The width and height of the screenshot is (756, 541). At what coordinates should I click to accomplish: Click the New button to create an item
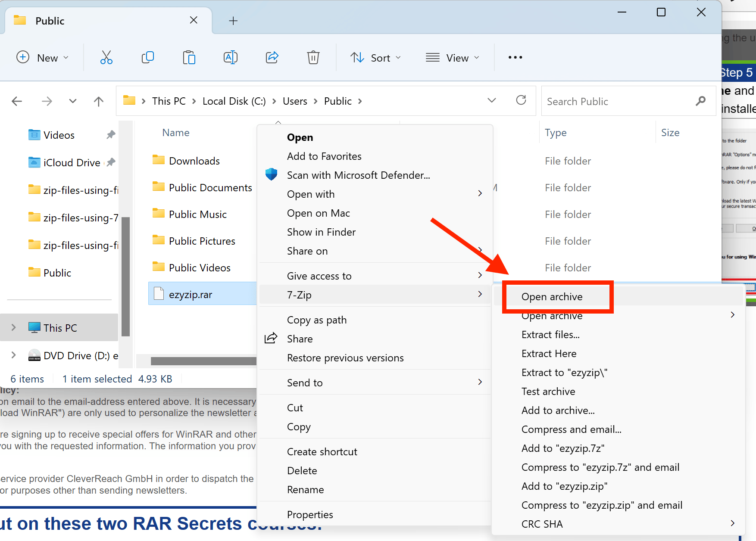coord(43,57)
